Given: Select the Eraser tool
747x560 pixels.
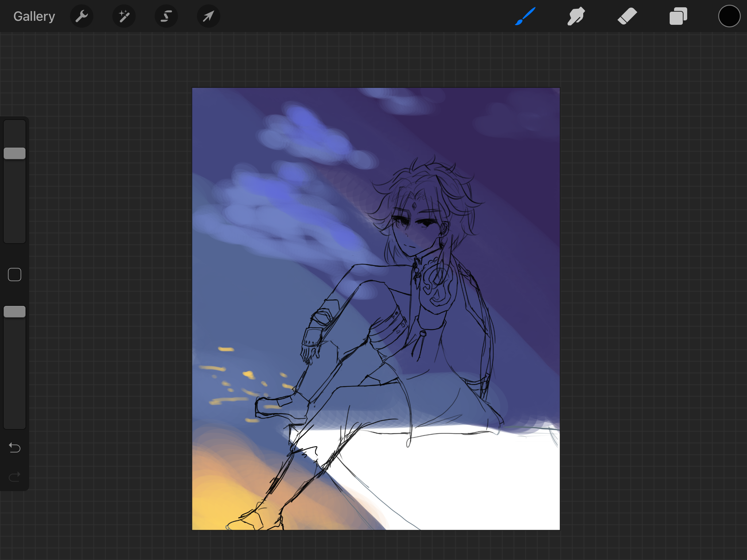Looking at the screenshot, I should 627,16.
